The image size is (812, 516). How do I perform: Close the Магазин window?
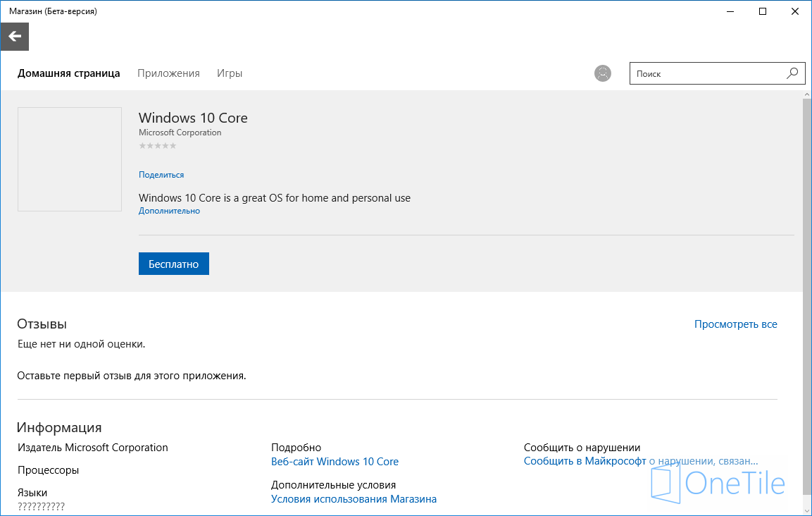795,11
